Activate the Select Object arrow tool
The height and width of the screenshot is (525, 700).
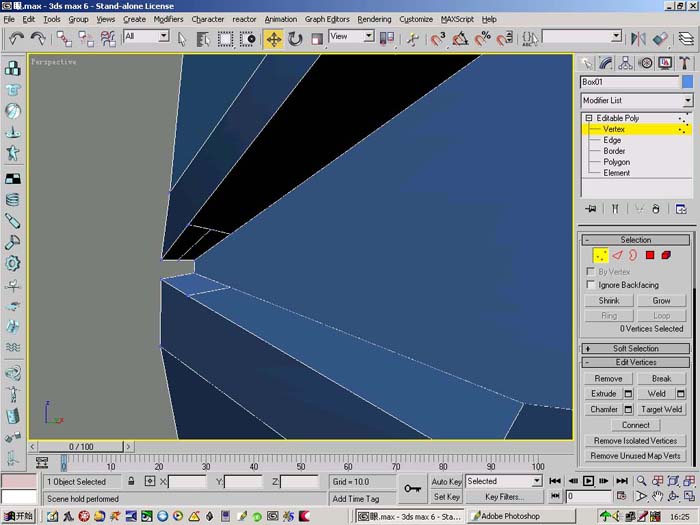[x=181, y=39]
